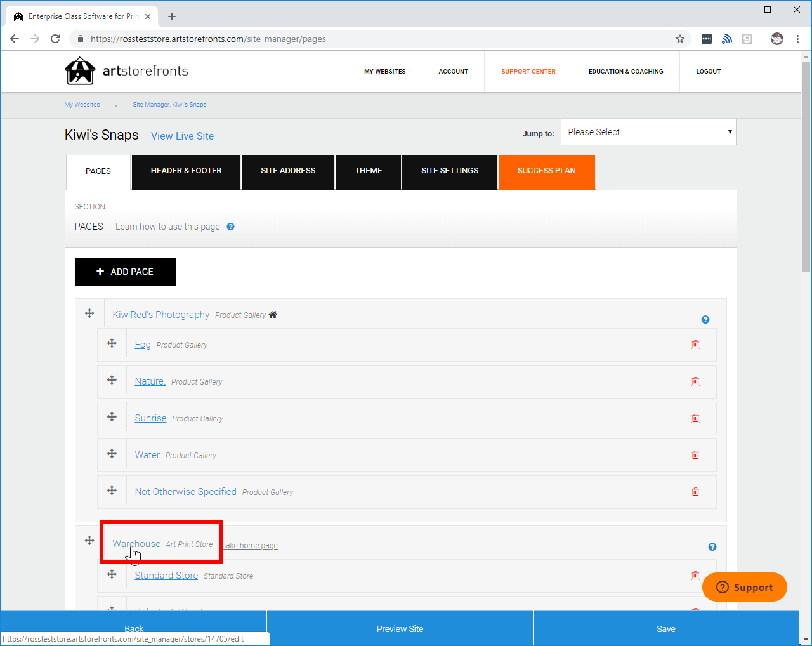Image resolution: width=812 pixels, height=646 pixels.
Task: Open the Water page link
Action: point(147,455)
